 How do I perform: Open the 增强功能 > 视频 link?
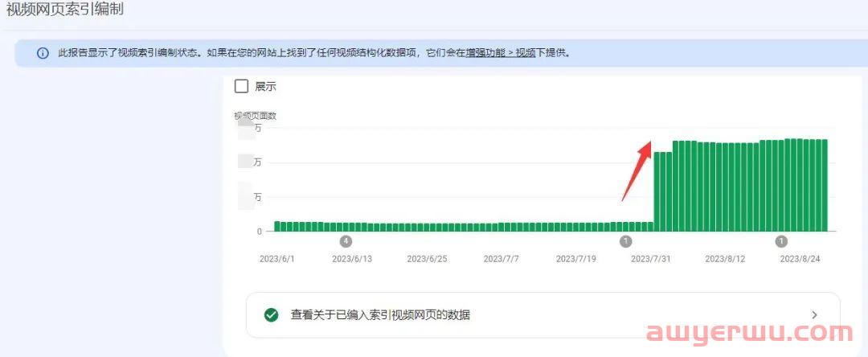click(x=501, y=54)
